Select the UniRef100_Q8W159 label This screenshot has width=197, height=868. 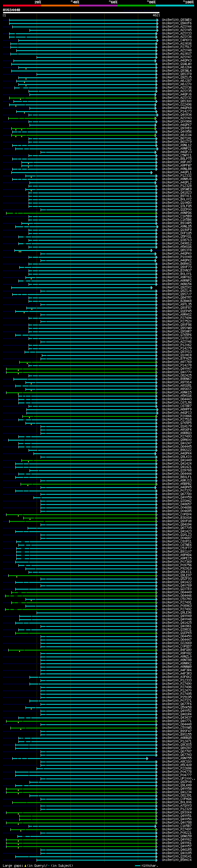click(x=177, y=836)
